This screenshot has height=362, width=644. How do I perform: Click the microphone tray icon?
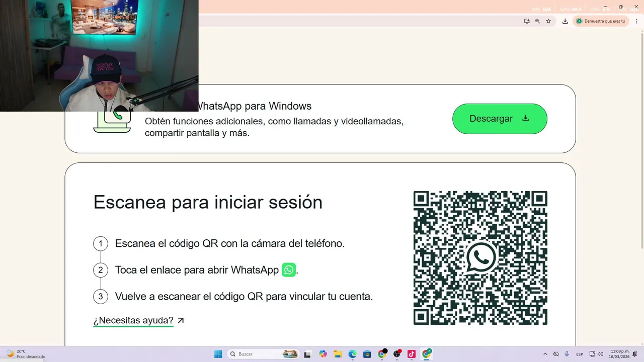(567, 354)
